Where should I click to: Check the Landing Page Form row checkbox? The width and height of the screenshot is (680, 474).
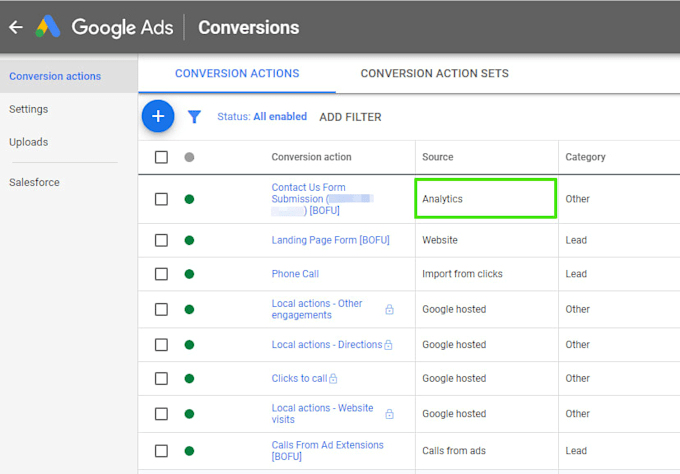pyautogui.click(x=161, y=240)
